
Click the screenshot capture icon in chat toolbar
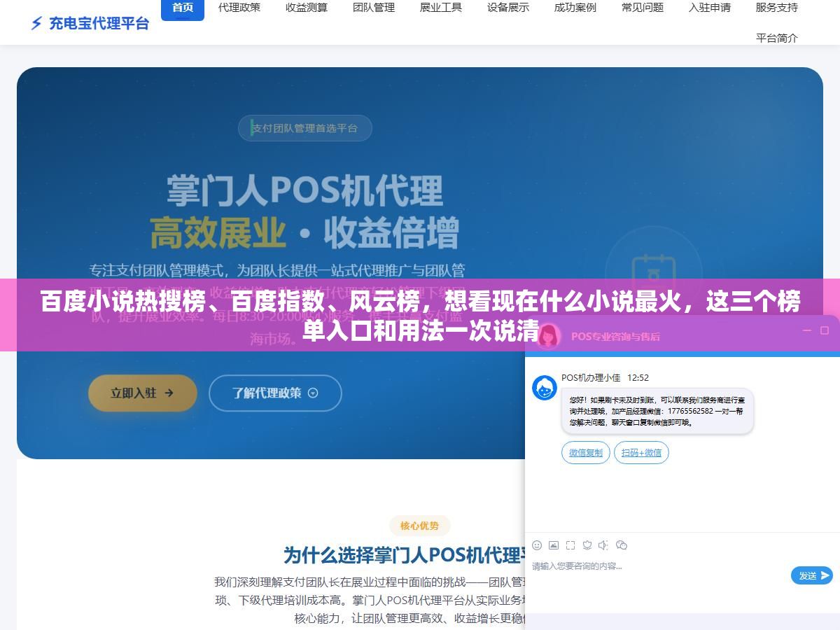click(x=570, y=545)
